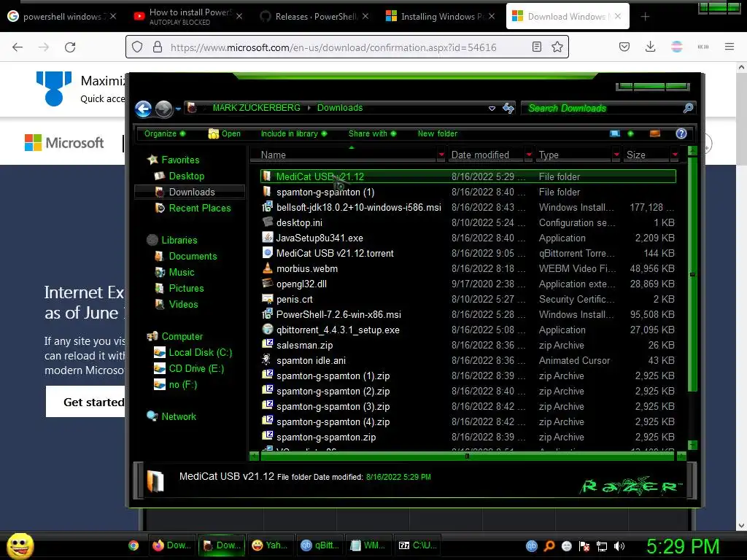Screen dimensions: 747x560
Task: Select qbittorrent_4.4.3.1_setup.exe file icon
Action: [x=268, y=330]
